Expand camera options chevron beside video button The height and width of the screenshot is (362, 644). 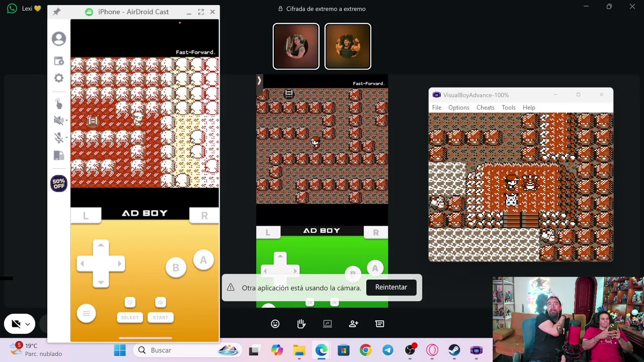[28, 324]
